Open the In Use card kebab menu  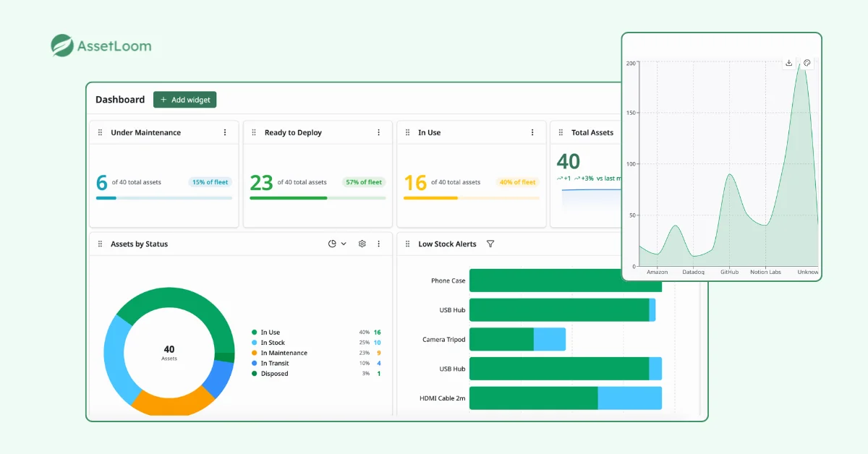532,132
